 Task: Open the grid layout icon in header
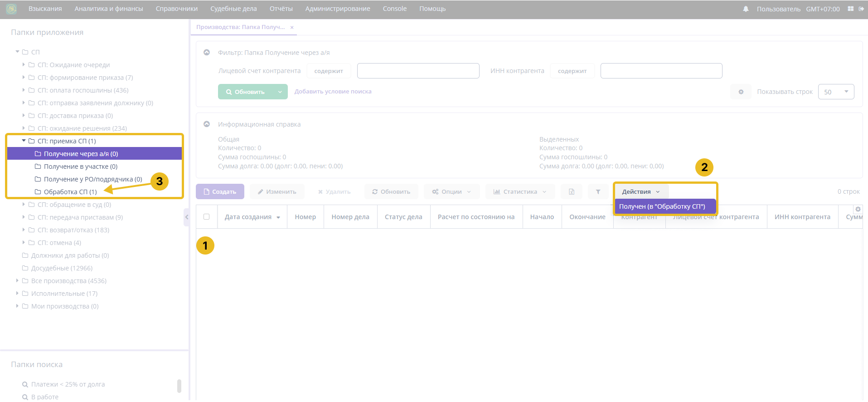(850, 9)
